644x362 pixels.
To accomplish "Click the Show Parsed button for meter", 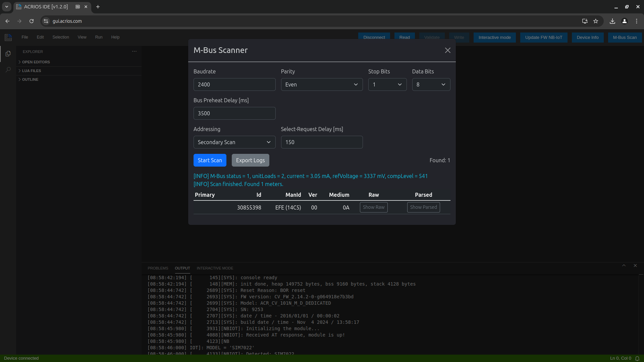I will tap(424, 207).
